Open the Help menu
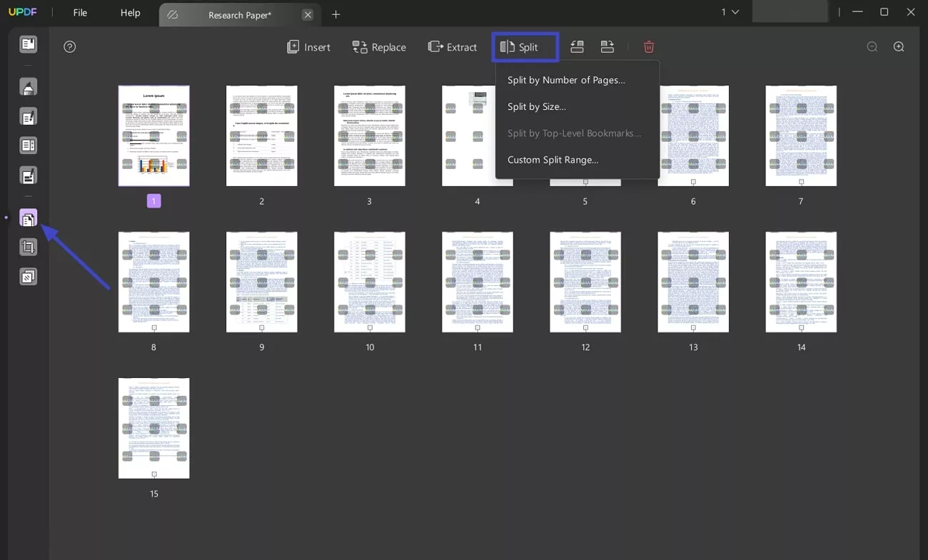Image resolution: width=928 pixels, height=560 pixels. [x=130, y=13]
